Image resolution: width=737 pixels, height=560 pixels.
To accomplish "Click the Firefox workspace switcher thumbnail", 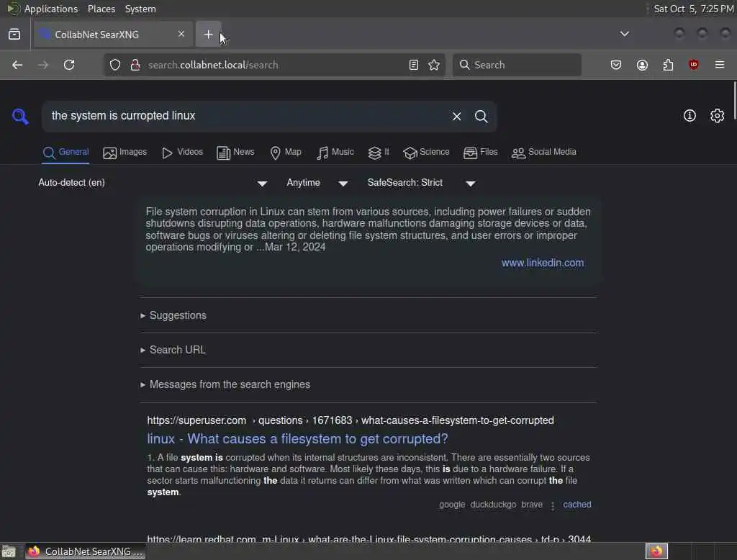I will click(656, 551).
